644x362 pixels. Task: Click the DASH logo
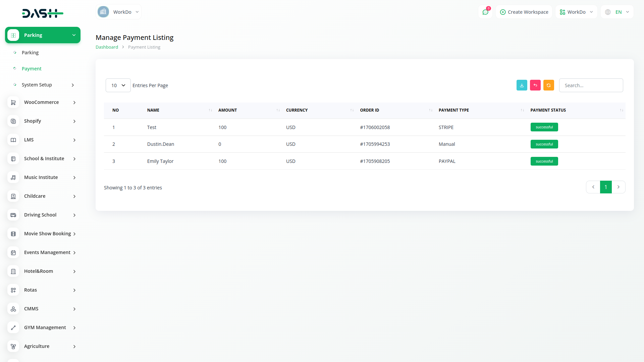pos(43,13)
